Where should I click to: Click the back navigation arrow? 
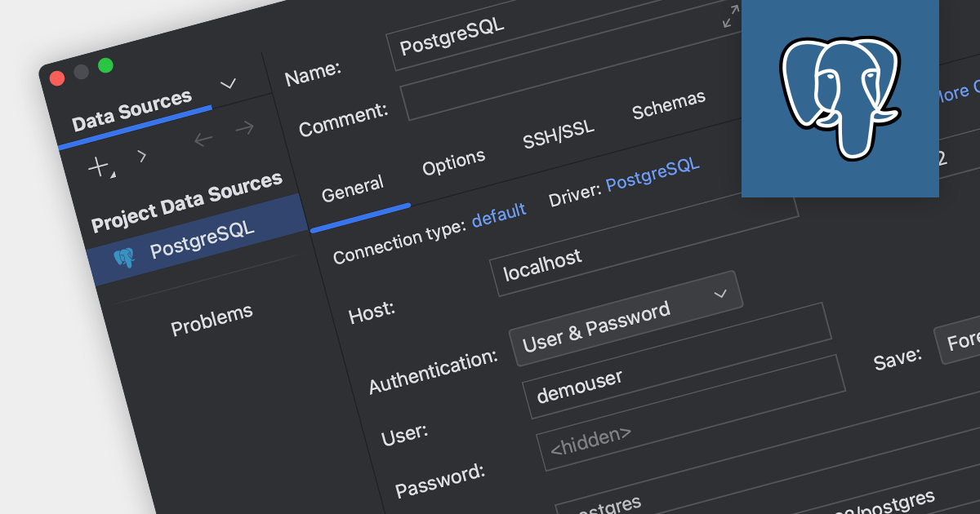(203, 140)
